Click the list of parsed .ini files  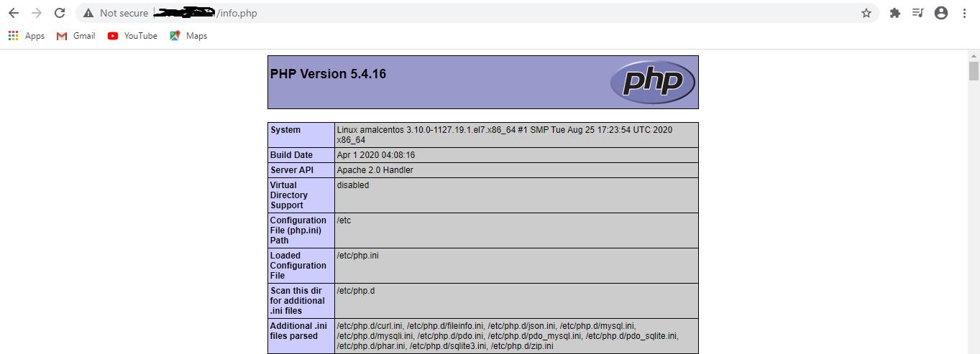pyautogui.click(x=508, y=336)
